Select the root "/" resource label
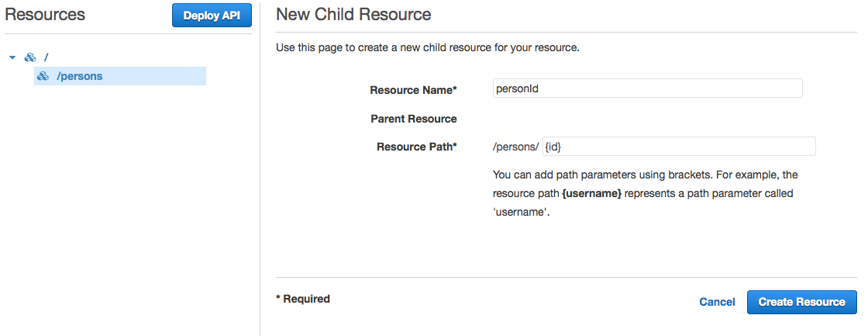 point(46,57)
